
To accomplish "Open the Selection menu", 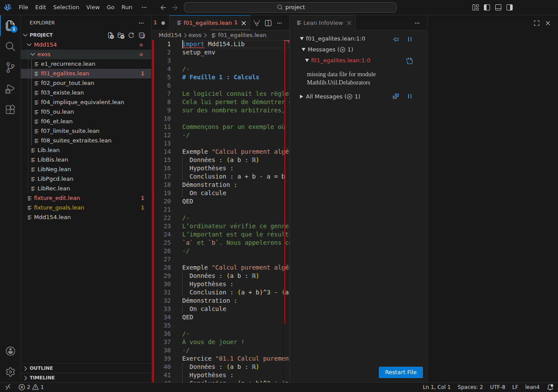I will coord(66,7).
